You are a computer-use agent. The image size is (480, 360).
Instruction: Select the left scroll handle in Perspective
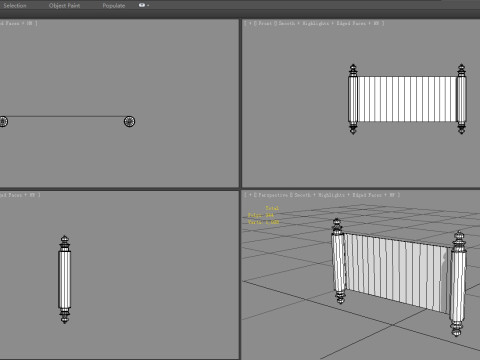point(338,261)
